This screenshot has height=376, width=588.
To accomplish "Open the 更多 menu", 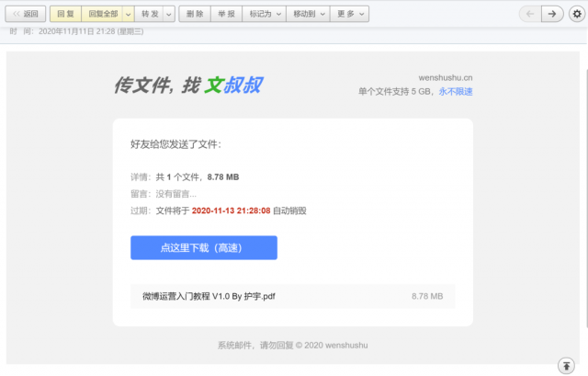I will (349, 14).
